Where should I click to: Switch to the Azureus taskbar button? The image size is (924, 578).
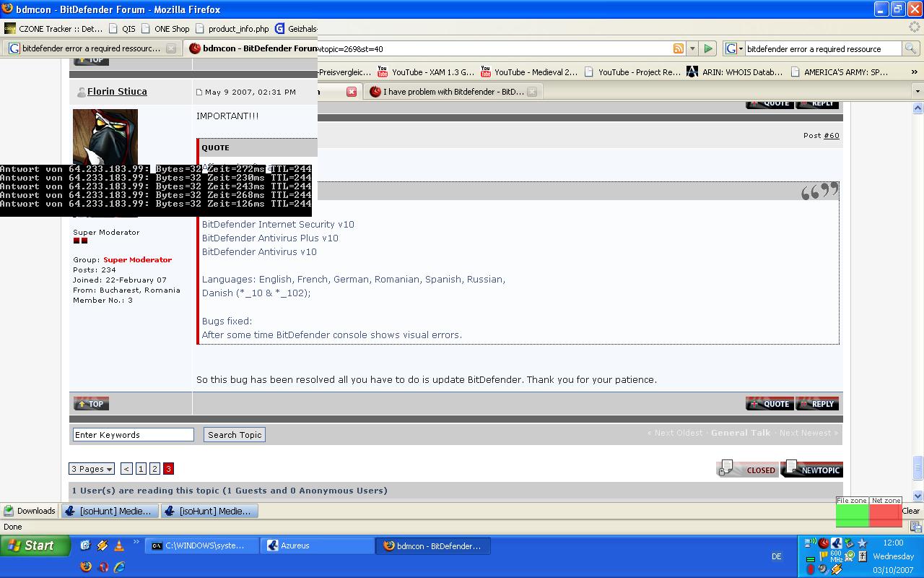click(318, 545)
